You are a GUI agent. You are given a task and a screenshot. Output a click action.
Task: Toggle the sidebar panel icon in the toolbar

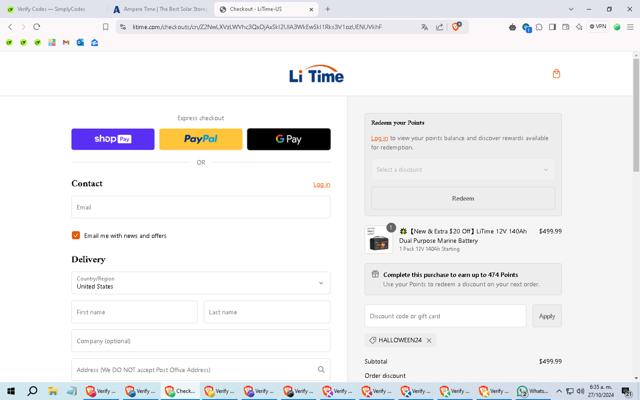click(552, 27)
